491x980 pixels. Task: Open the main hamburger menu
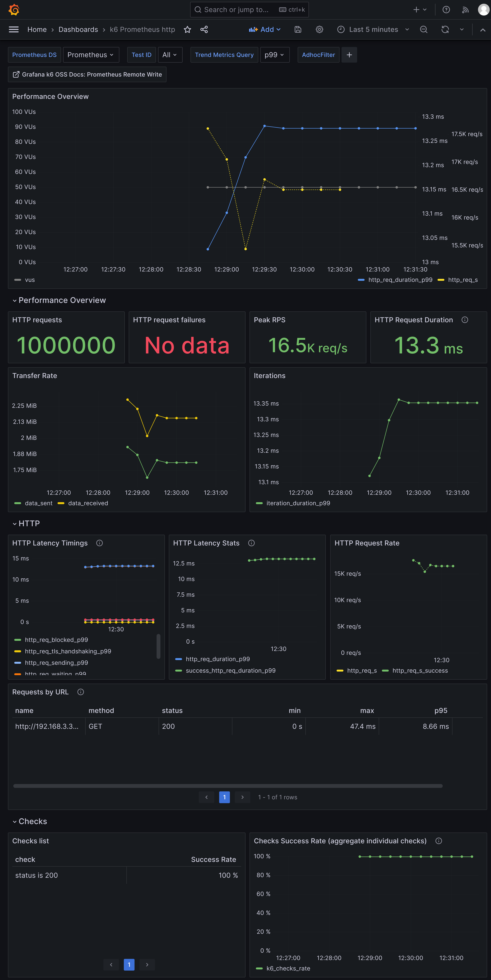14,29
